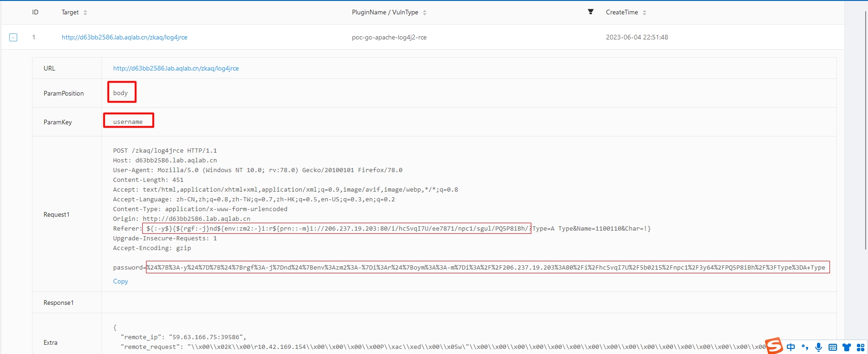Screen dimensions: 868x354
Task: Select the Host header line
Action: [165, 160]
